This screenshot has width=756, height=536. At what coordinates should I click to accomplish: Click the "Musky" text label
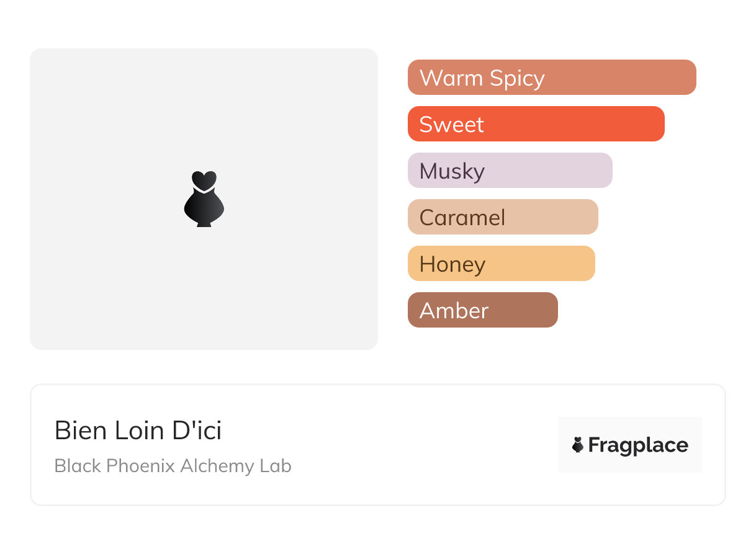click(452, 171)
